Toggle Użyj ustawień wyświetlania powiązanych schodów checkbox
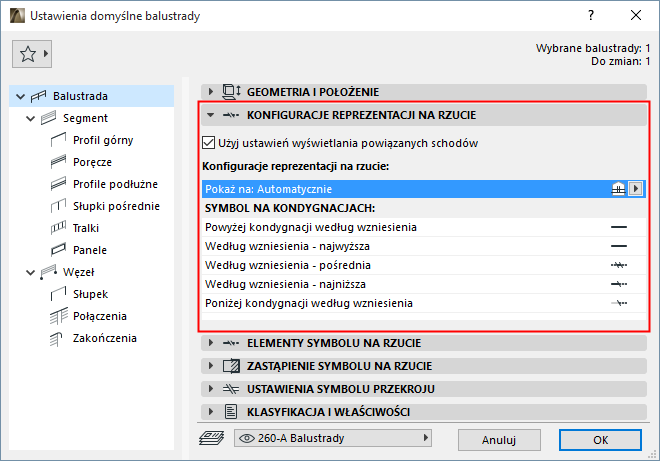Viewport: 660px width, 461px height. [208, 143]
